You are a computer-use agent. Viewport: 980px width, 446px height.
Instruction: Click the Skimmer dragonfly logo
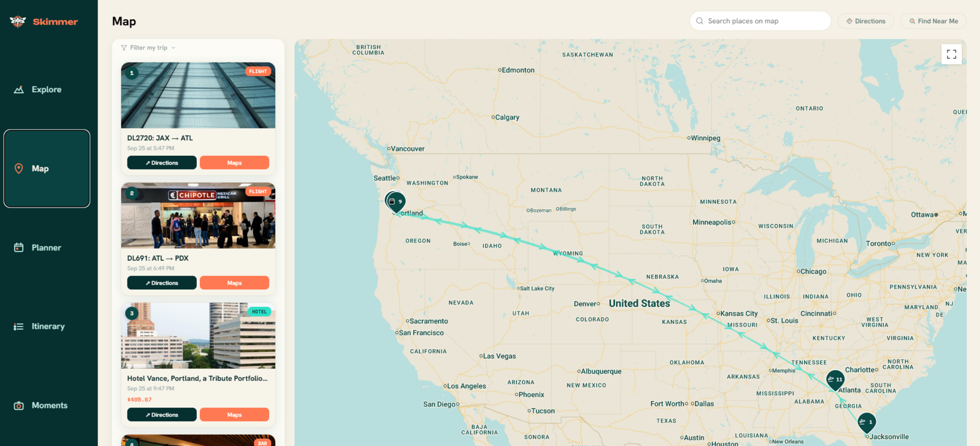[18, 21]
